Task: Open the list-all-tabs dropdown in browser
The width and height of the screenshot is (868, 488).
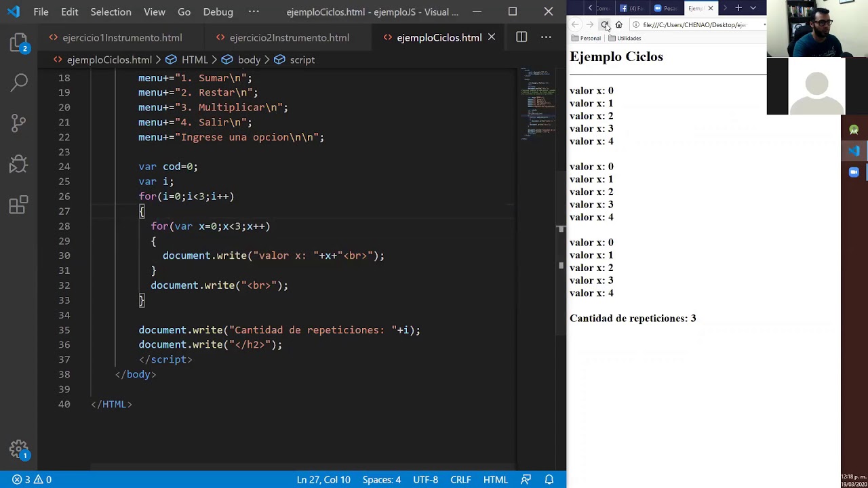Action: [753, 7]
